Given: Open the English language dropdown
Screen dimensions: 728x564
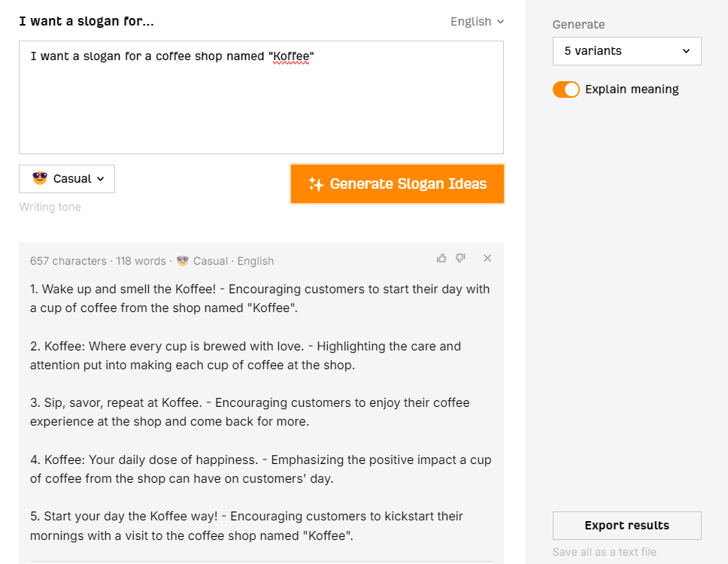Looking at the screenshot, I should pos(477,22).
